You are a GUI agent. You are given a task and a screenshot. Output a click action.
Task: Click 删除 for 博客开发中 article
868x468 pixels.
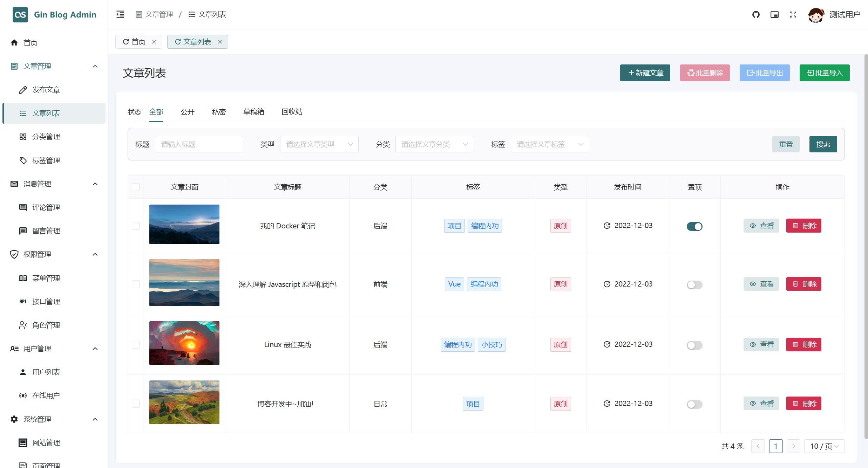[803, 404]
